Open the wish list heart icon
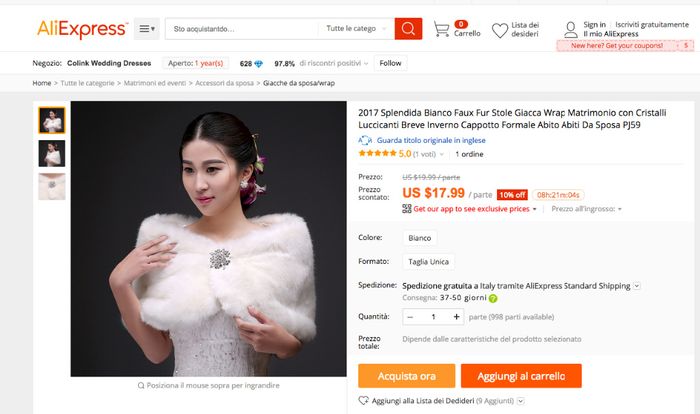The image size is (700, 414). (500, 30)
